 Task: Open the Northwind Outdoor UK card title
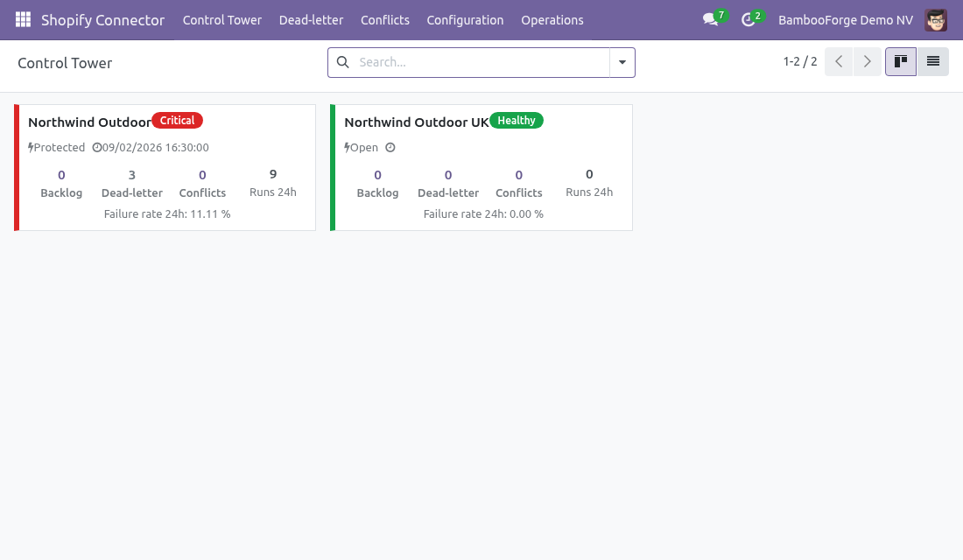coord(417,122)
